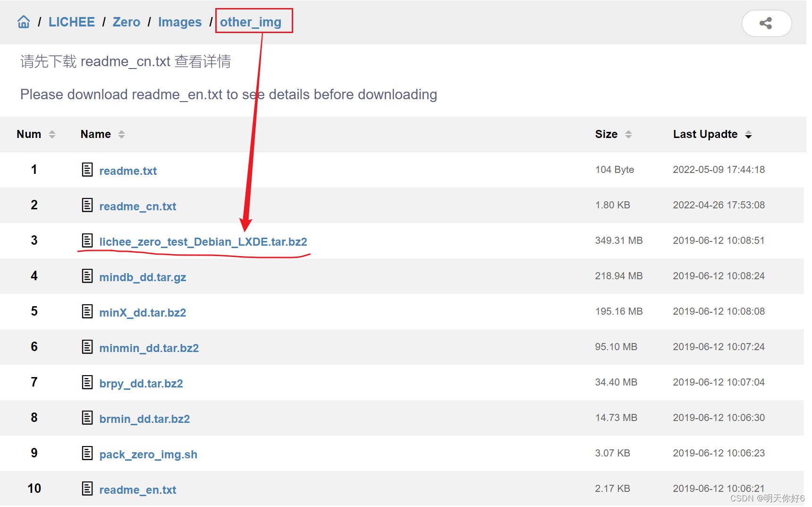Click size value 1.80 KB

click(612, 205)
